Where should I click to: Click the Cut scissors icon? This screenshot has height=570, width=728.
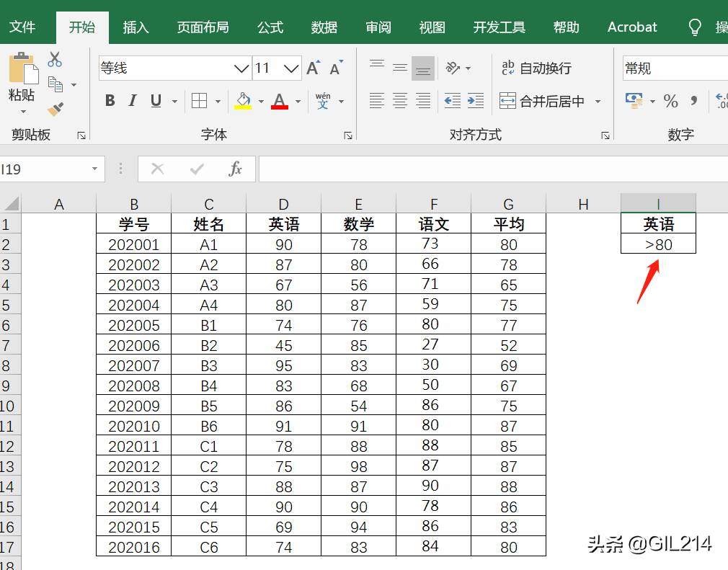pos(55,59)
